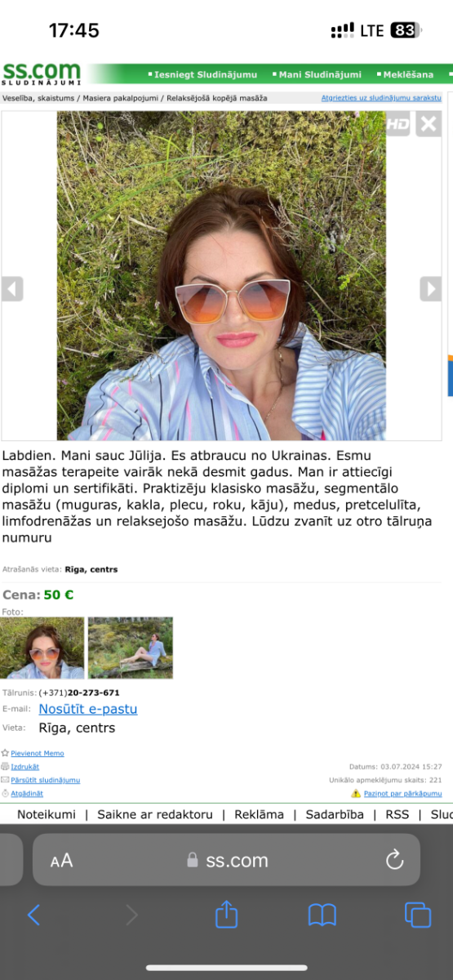Close the photo viewer with X
This screenshot has height=980, width=453.
(429, 124)
